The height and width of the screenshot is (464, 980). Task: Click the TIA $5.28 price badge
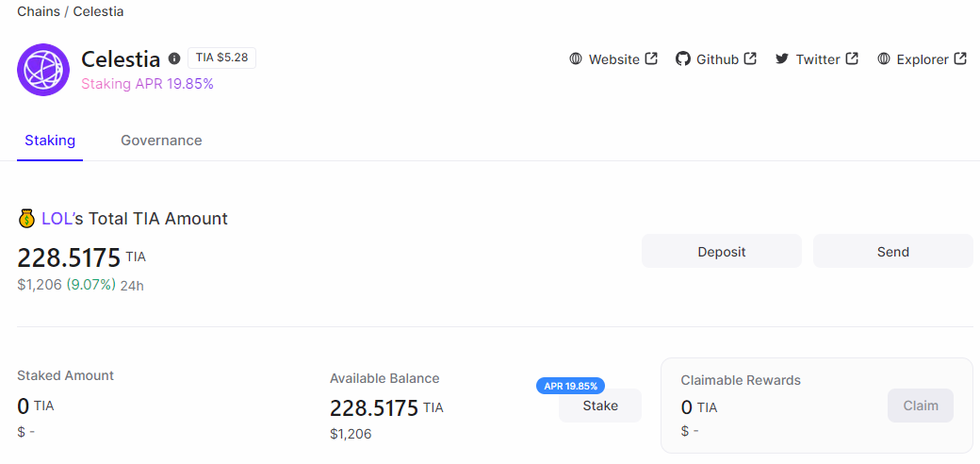click(x=221, y=58)
